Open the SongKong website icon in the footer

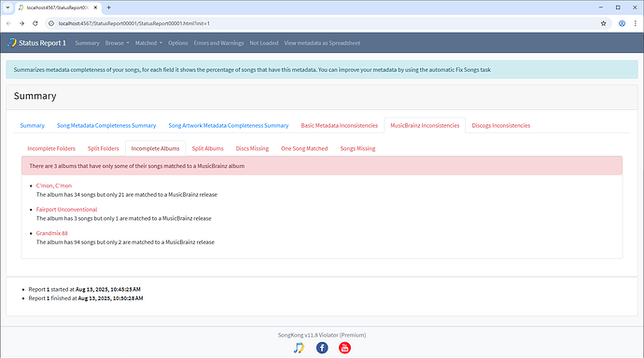tap(299, 348)
